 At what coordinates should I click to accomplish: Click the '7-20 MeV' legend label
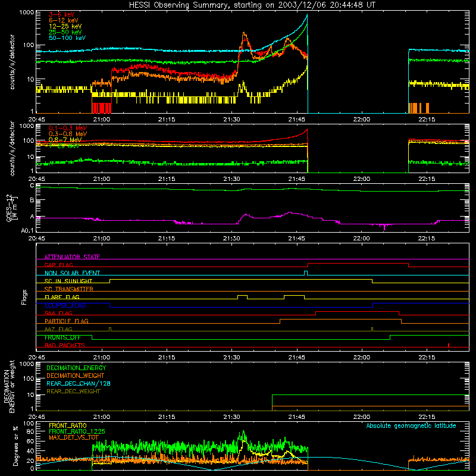coord(64,146)
